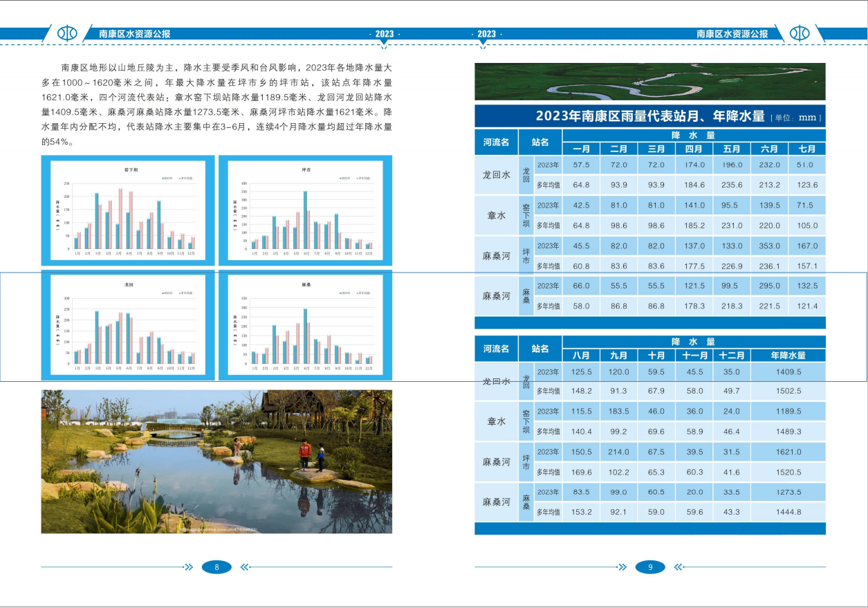
Task: Click the table title 2023年南康区雨量代表站月、年降水量
Action: click(x=649, y=116)
